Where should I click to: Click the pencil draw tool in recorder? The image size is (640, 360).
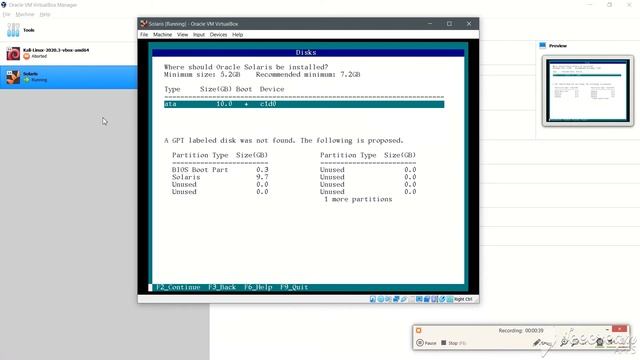click(537, 343)
